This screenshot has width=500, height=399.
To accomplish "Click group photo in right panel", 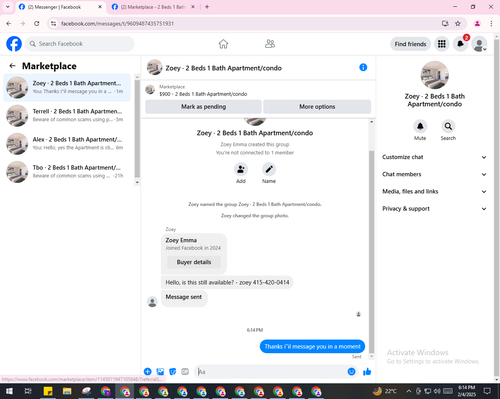I will [x=434, y=75].
